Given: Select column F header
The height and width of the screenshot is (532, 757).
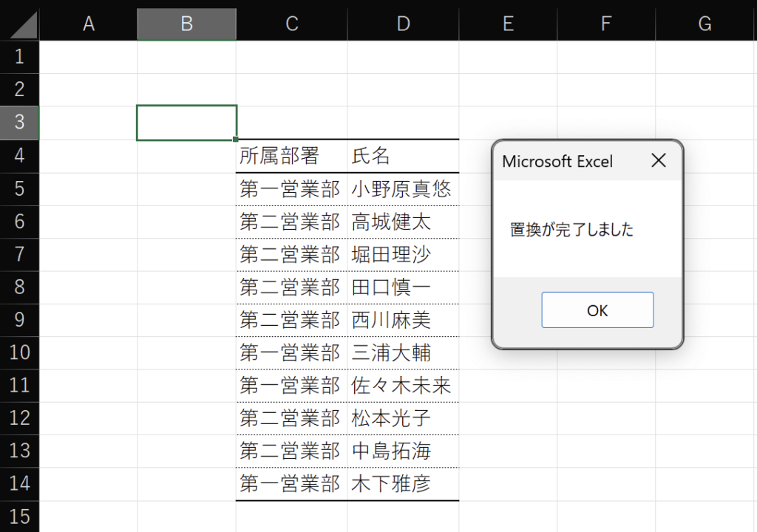Looking at the screenshot, I should point(606,24).
